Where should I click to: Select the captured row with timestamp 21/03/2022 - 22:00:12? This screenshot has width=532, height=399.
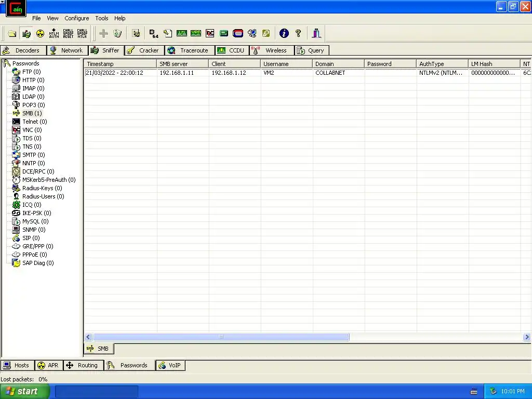click(x=308, y=73)
